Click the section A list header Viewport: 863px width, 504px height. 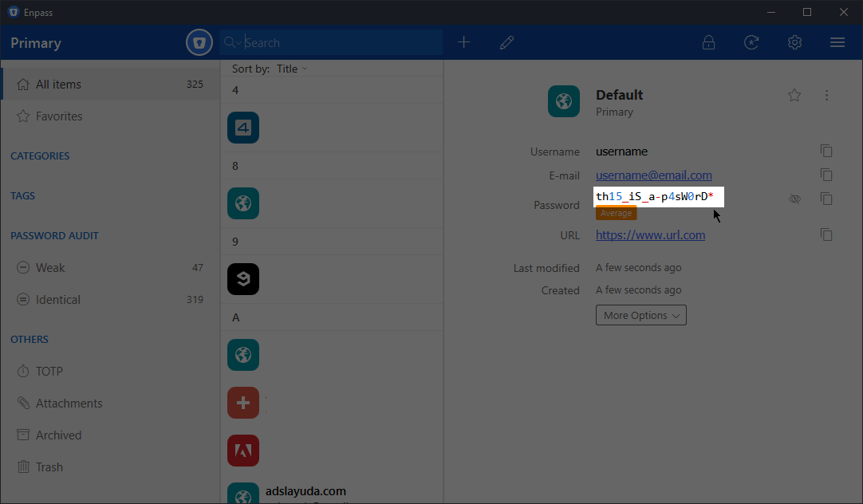click(x=332, y=317)
